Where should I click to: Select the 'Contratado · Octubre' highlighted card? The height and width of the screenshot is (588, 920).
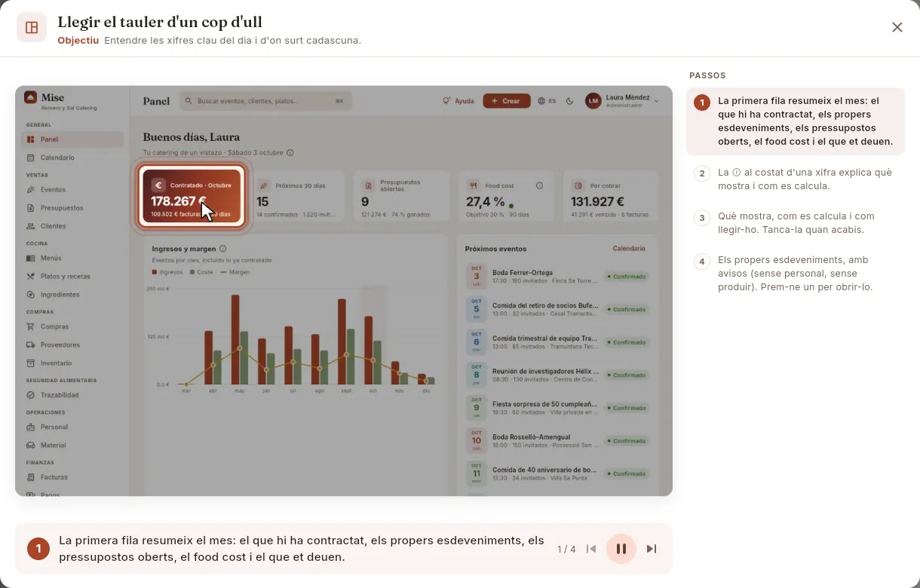(x=192, y=195)
